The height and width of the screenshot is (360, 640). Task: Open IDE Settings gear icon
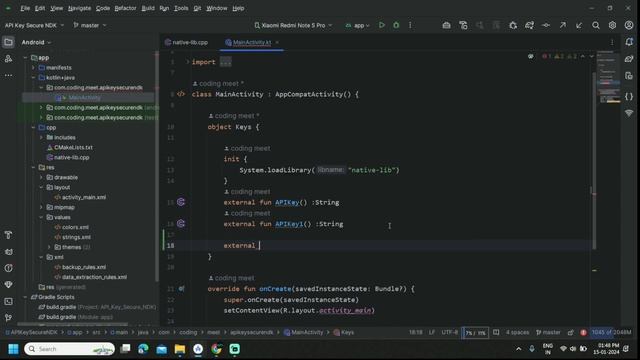[x=612, y=25]
